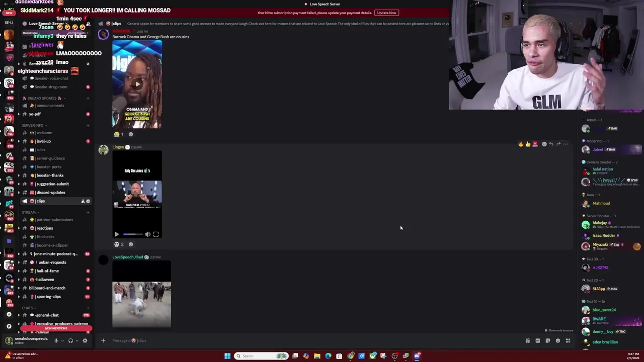Collapse the CHATS category
Screen dimensions: 644x362
(28, 308)
